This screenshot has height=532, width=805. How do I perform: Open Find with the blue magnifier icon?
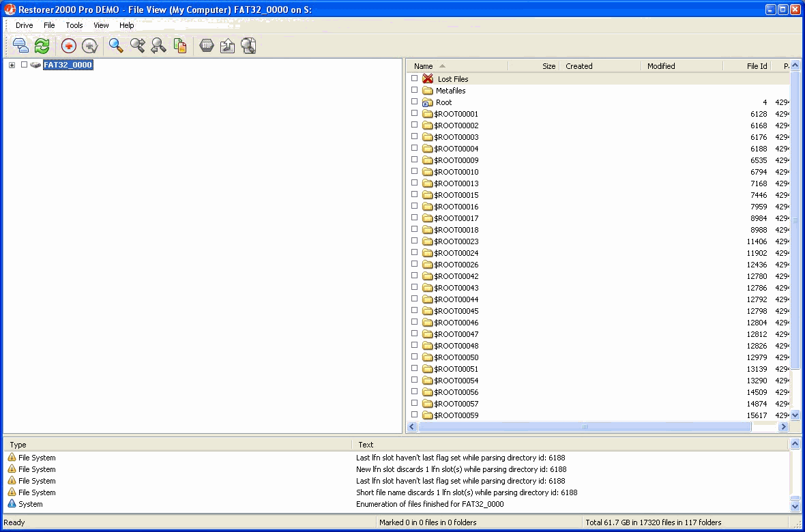pyautogui.click(x=116, y=46)
